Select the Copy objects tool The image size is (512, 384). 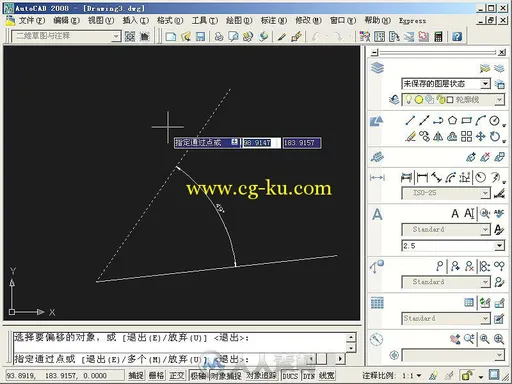[x=424, y=136]
